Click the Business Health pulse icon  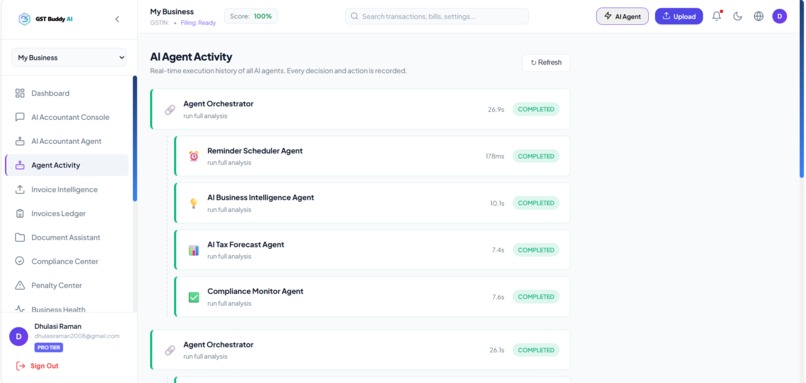point(20,309)
